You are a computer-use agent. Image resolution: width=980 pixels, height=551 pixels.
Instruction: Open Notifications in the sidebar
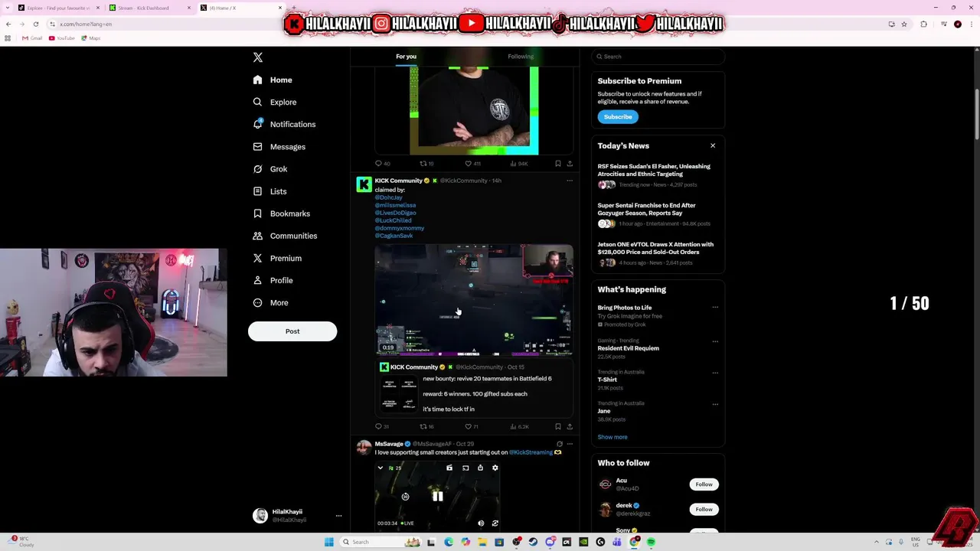tap(284, 124)
